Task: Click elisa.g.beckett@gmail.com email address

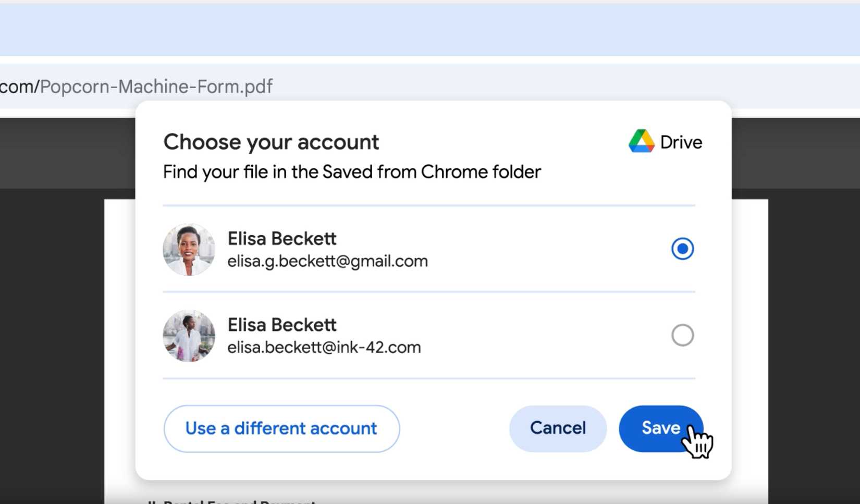Action: coord(327,261)
